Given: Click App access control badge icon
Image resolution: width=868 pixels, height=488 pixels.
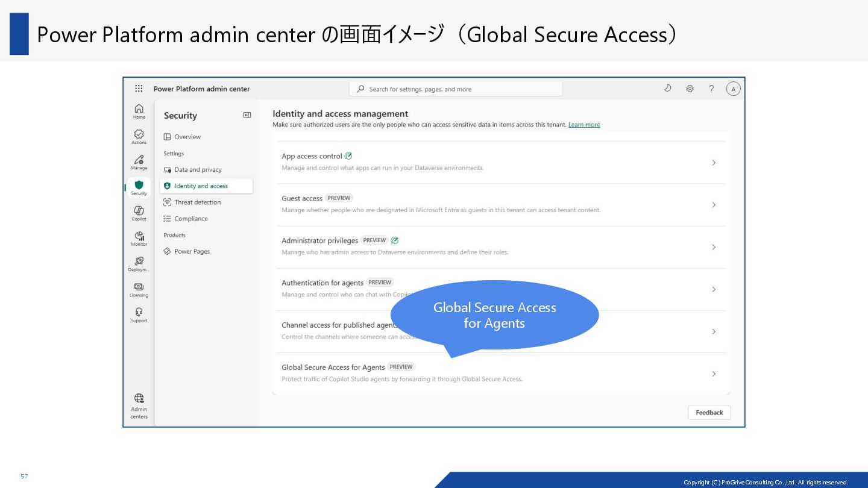Looking at the screenshot, I should point(348,156).
